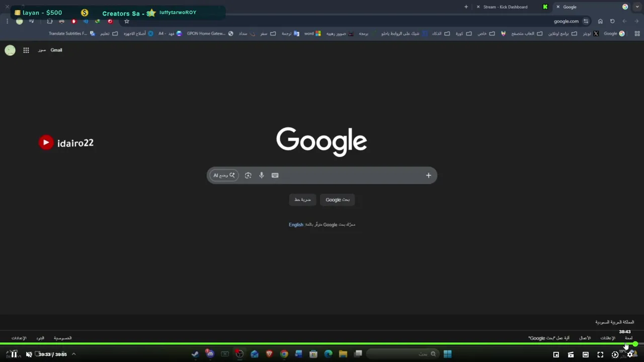Open the كورة bookmark folder

463,34
